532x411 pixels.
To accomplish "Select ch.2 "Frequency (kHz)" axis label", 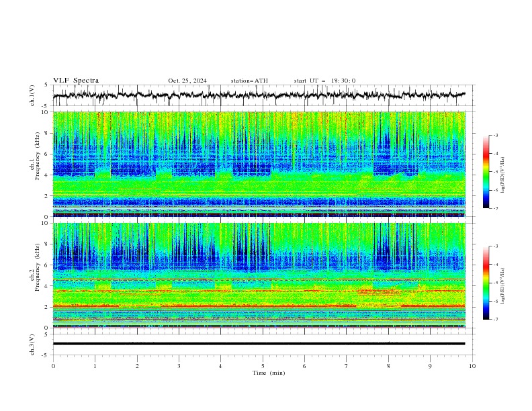I will 38,267.
